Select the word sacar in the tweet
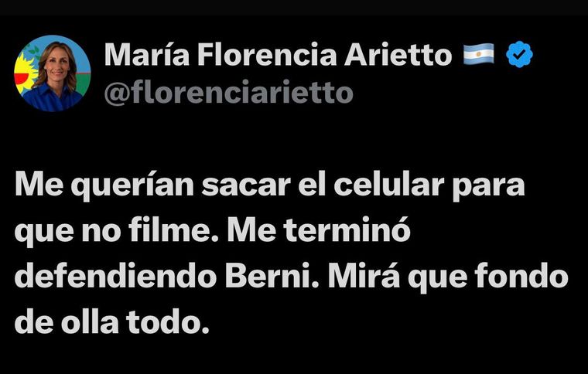Viewport: 588px width, 374px height. (x=246, y=186)
